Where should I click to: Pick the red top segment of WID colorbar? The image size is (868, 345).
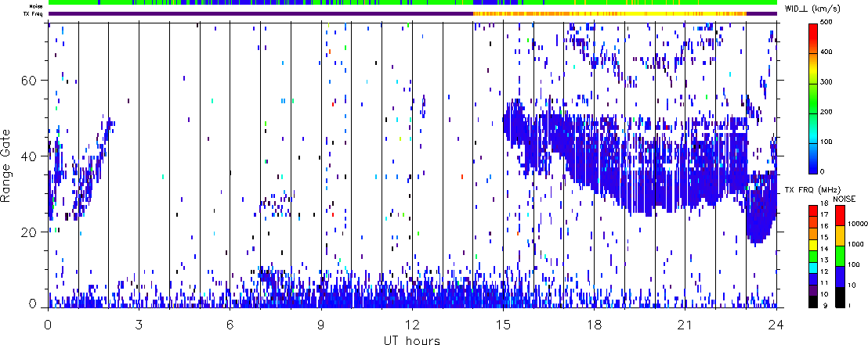[813, 38]
